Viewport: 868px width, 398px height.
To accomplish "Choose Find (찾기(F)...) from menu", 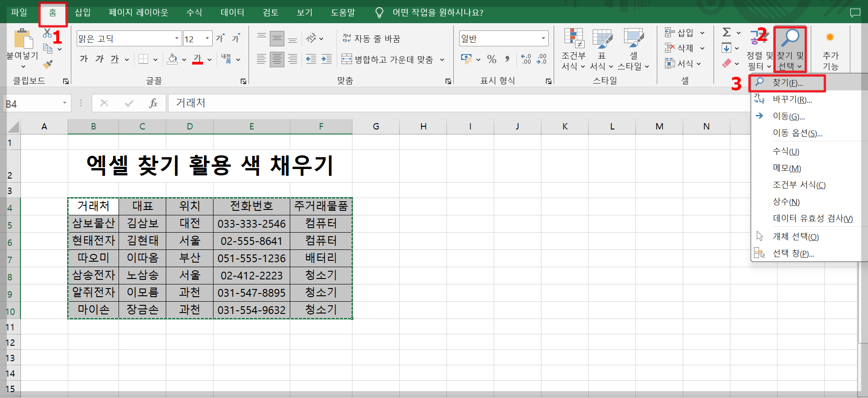I will click(x=787, y=83).
